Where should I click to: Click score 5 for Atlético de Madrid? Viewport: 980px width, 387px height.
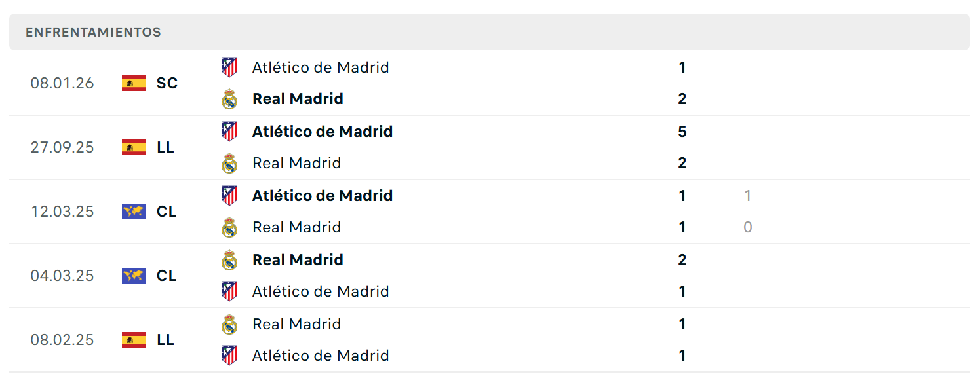(x=682, y=132)
